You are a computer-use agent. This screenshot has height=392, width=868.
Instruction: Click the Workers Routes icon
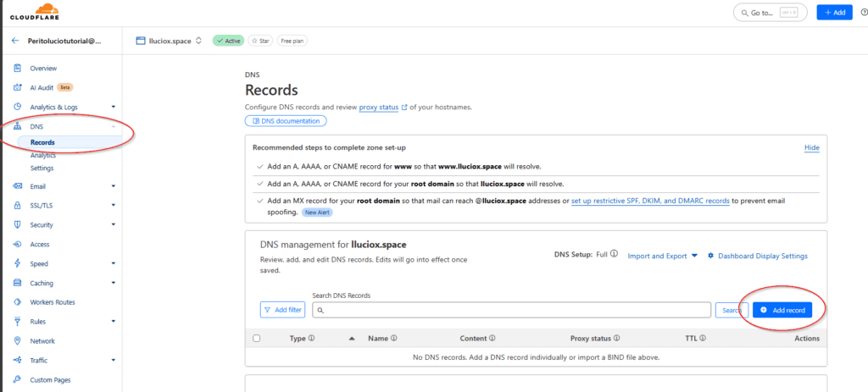18,302
